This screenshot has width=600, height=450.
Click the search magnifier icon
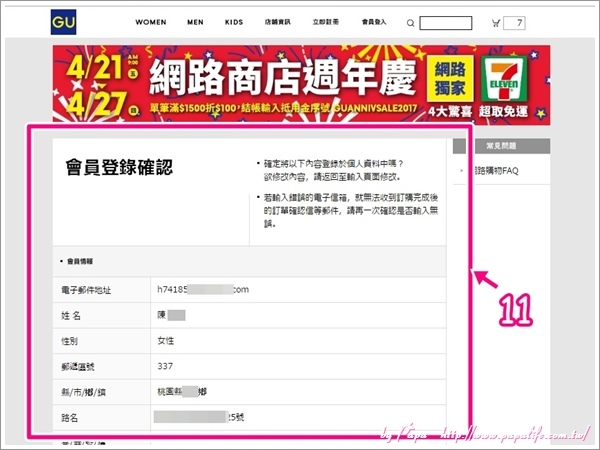pyautogui.click(x=411, y=23)
